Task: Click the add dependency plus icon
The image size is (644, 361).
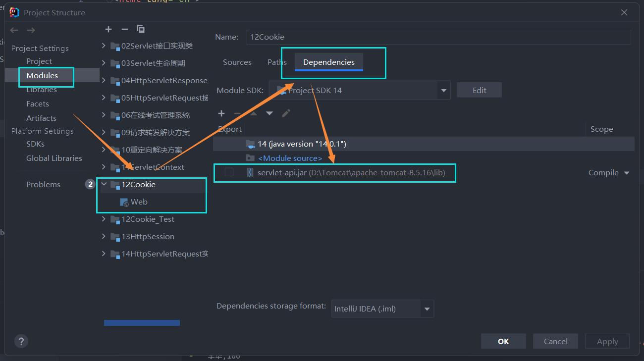Action: click(221, 113)
